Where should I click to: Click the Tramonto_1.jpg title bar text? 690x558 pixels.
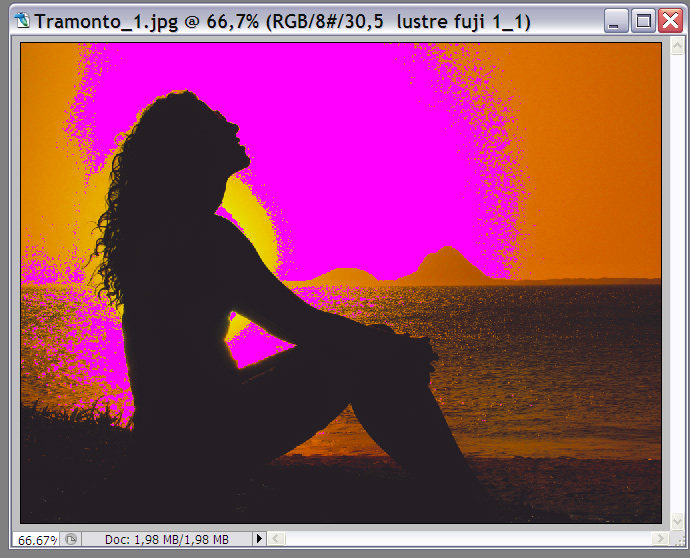click(282, 20)
